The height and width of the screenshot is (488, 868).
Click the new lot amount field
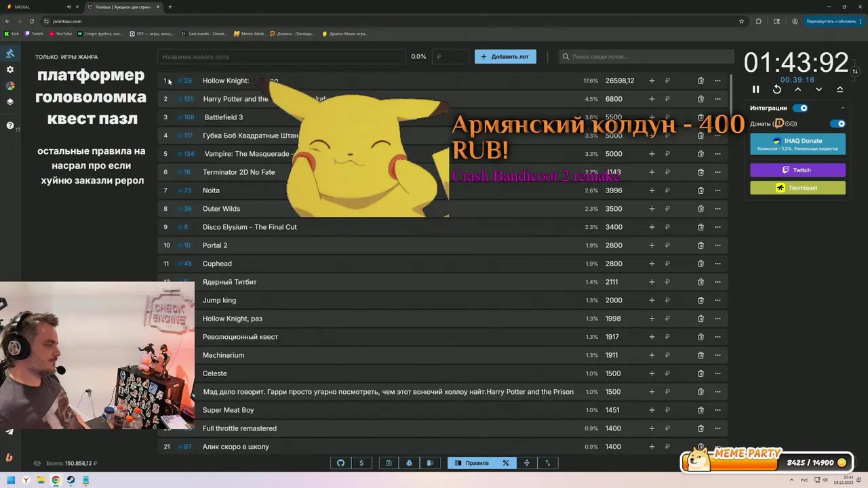(x=450, y=57)
